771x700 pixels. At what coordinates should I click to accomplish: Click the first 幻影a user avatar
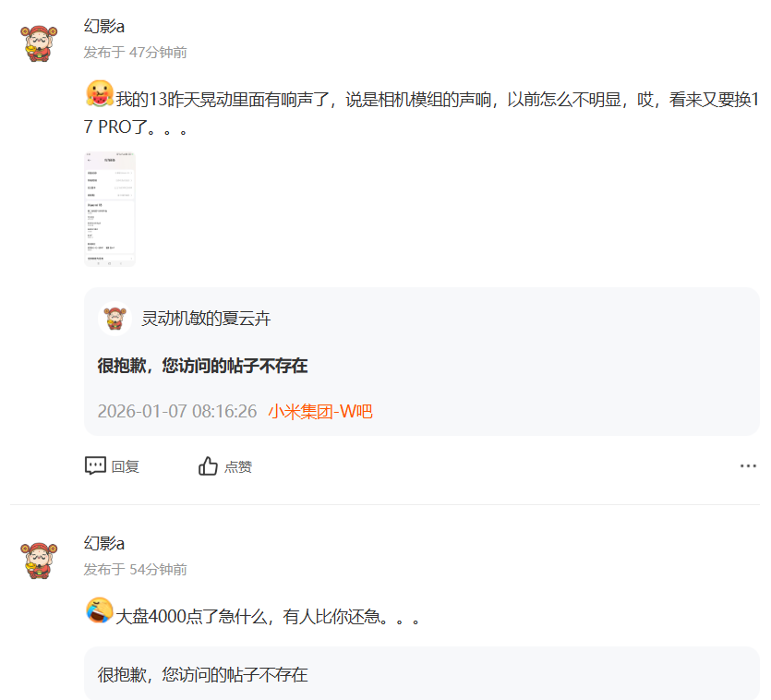pyautogui.click(x=39, y=43)
